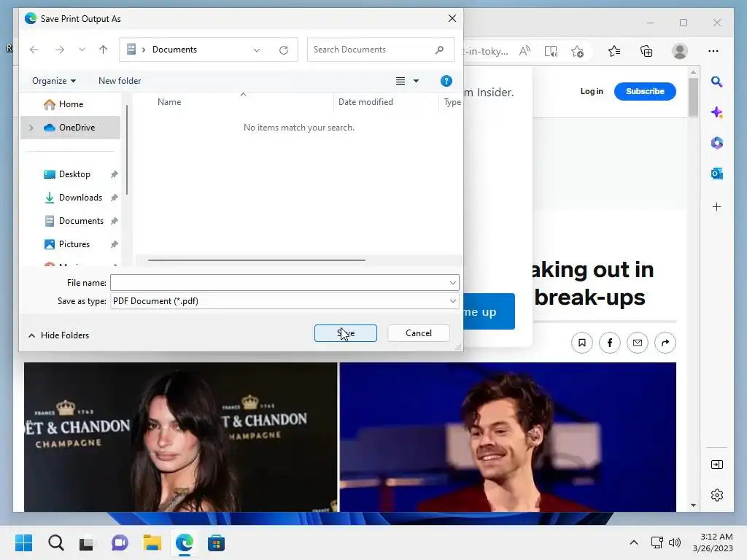Open Microsoft 365 in Edge sidebar
This screenshot has height=560, width=747.
point(716,143)
